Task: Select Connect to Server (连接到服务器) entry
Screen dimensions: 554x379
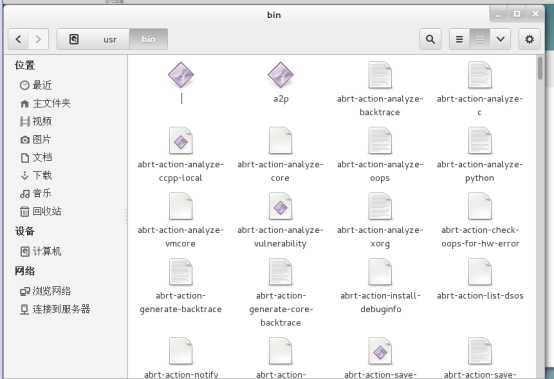Action: 55,309
